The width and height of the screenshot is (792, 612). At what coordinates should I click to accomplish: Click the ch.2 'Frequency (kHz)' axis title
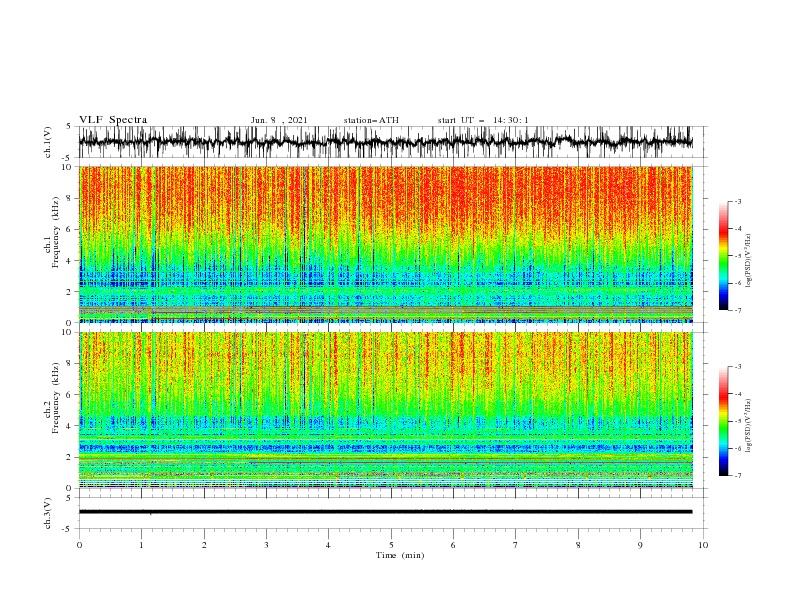pos(56,398)
